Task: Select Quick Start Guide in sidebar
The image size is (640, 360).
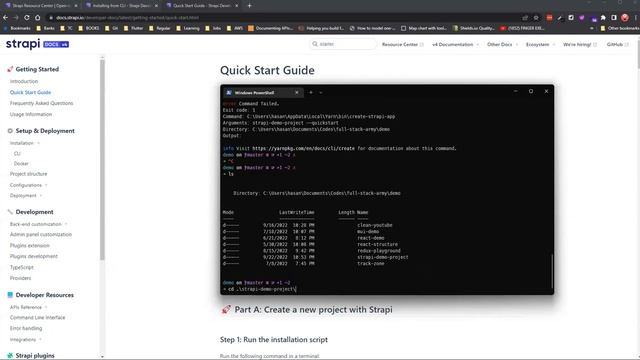Action: coord(30,92)
